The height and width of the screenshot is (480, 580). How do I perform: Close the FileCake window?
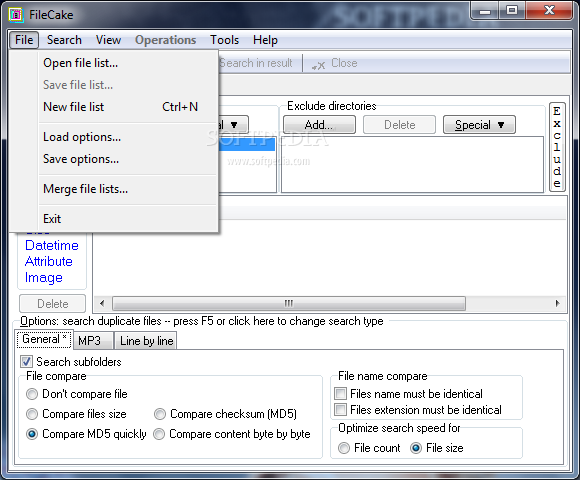tap(550, 11)
